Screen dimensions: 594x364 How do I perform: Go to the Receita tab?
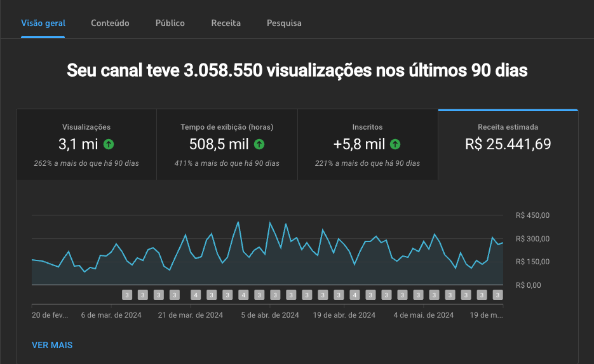coord(226,23)
